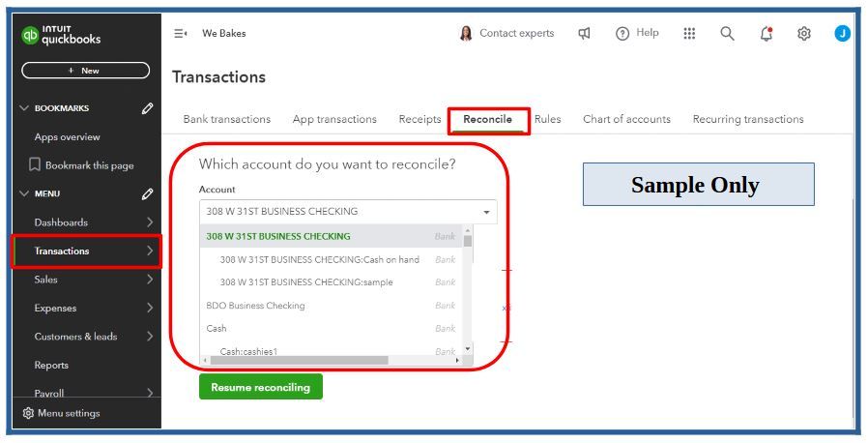
Task: Expand the Expenses submenu
Action: point(150,308)
